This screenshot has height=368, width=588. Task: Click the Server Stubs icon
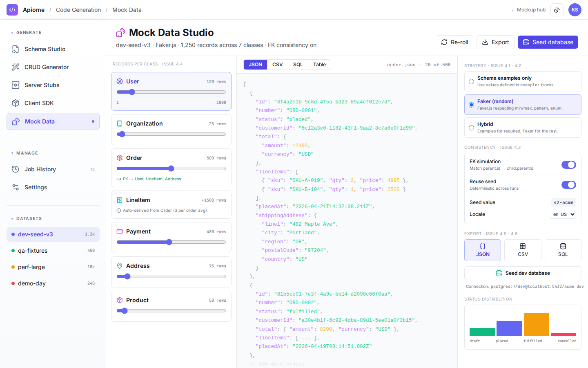[16, 85]
